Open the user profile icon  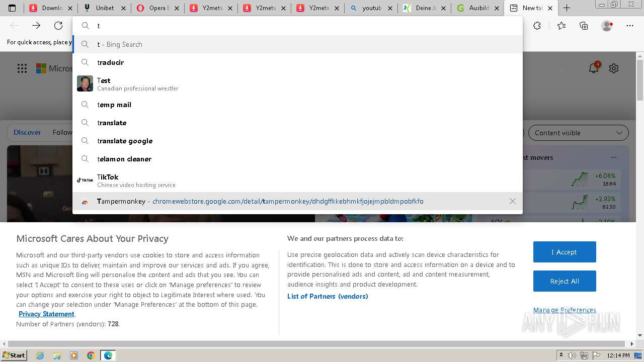607,26
